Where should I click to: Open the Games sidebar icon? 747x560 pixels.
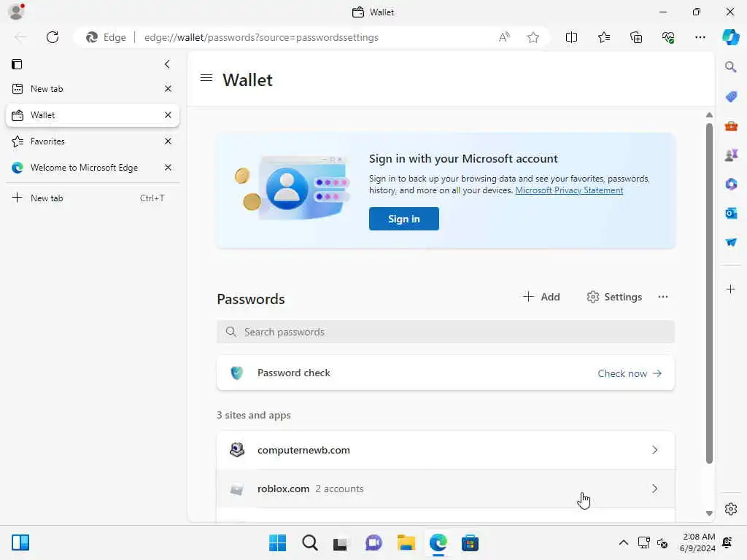coord(731,155)
